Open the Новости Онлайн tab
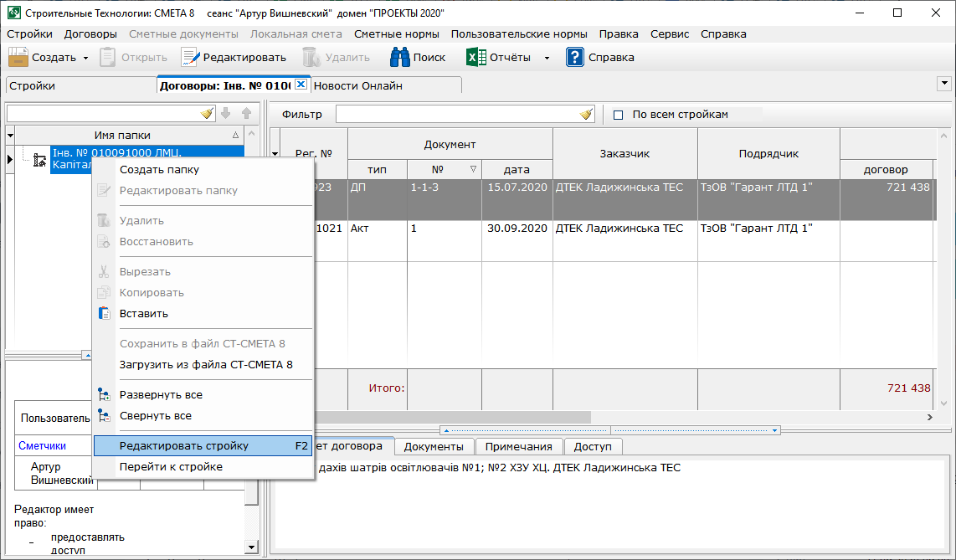 coord(358,85)
